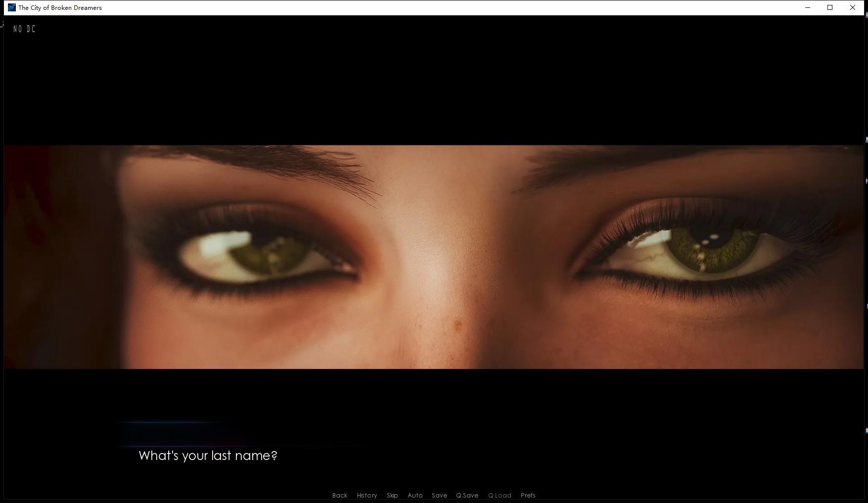868x503 pixels.
Task: Quick load using Q.Load
Action: point(500,495)
